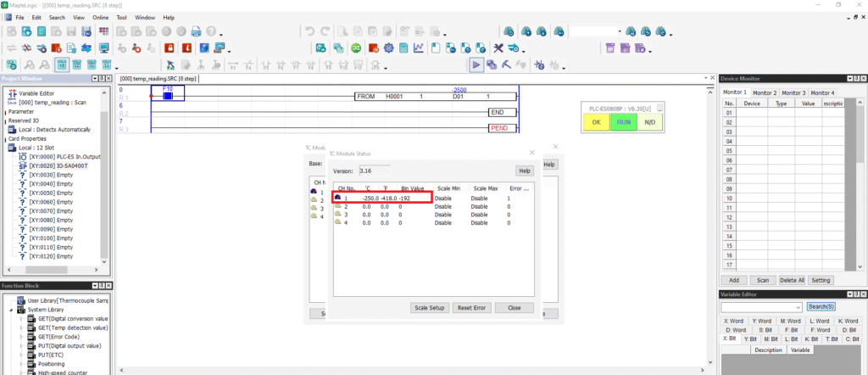Click the Scale Min column header
868x375 pixels.
448,188
